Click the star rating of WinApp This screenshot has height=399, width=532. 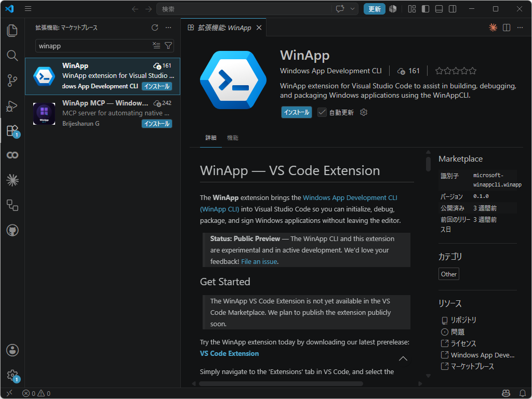456,71
